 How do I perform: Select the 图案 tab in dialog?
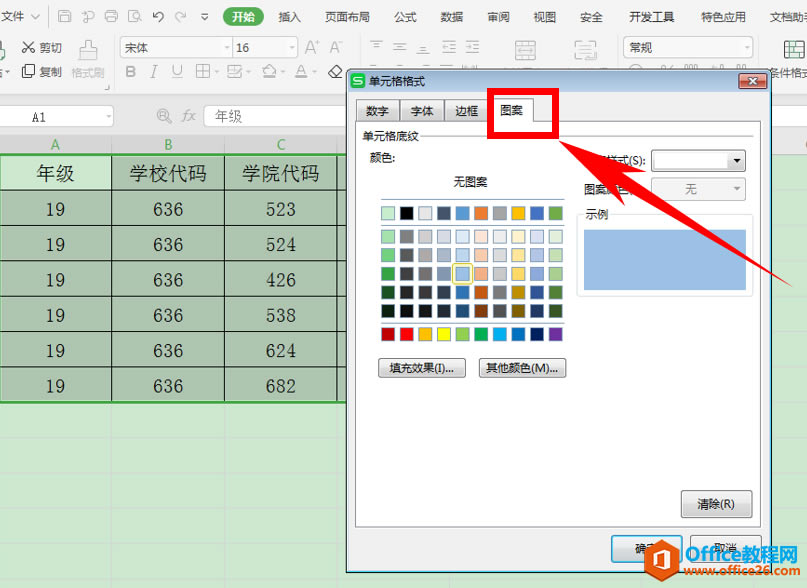[512, 110]
